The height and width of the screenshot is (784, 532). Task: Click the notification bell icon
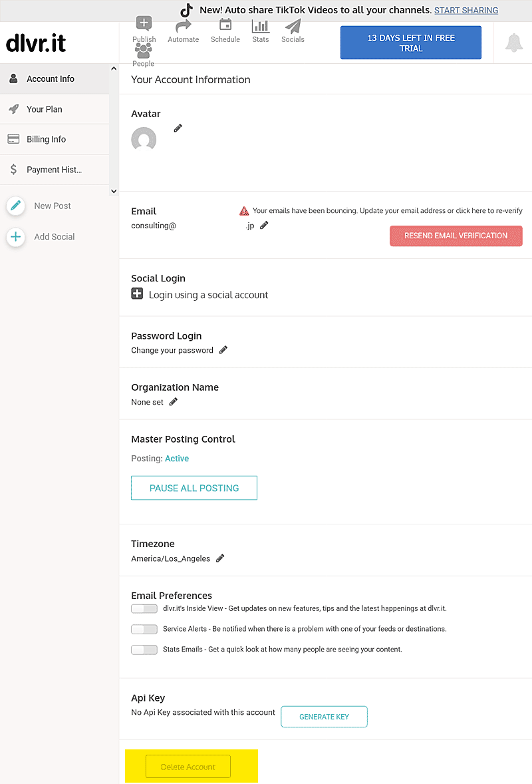click(513, 43)
